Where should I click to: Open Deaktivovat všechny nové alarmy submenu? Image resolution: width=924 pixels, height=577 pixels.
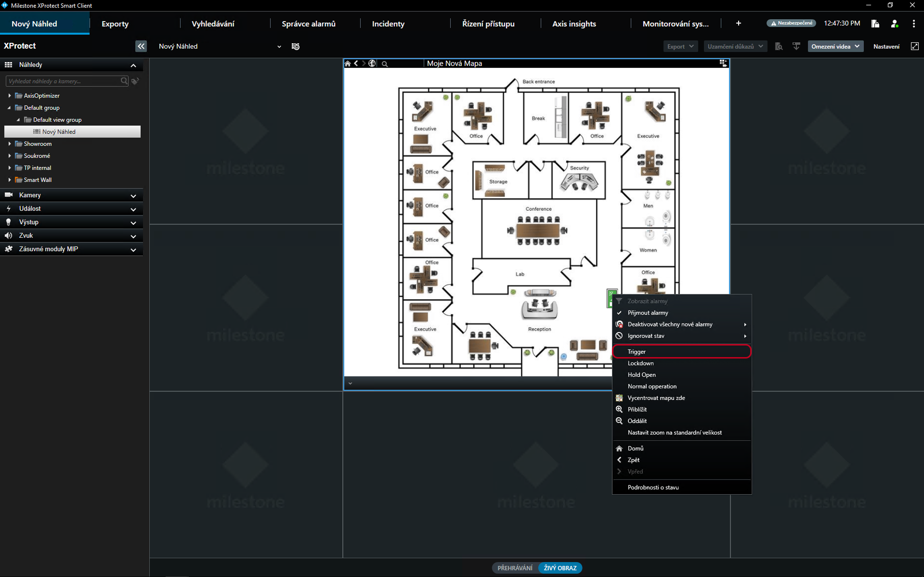click(681, 324)
